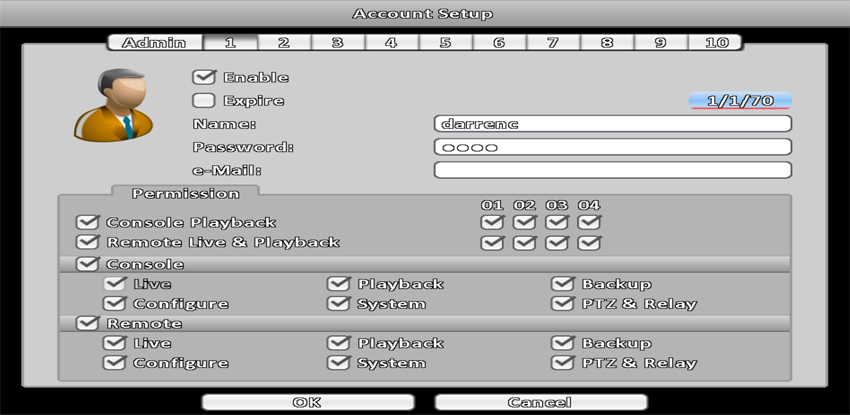This screenshot has height=415, width=850.
Task: Click the 1/1/70 expiry date button
Action: coord(740,101)
